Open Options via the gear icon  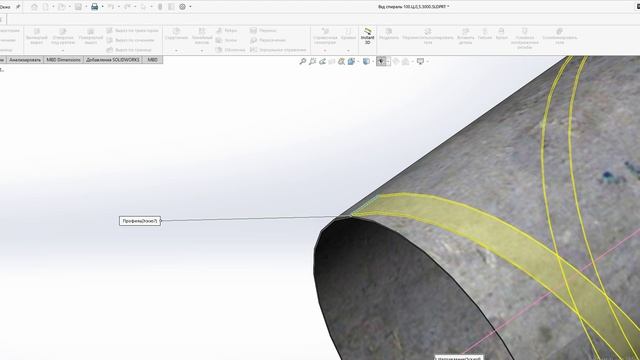(x=182, y=7)
